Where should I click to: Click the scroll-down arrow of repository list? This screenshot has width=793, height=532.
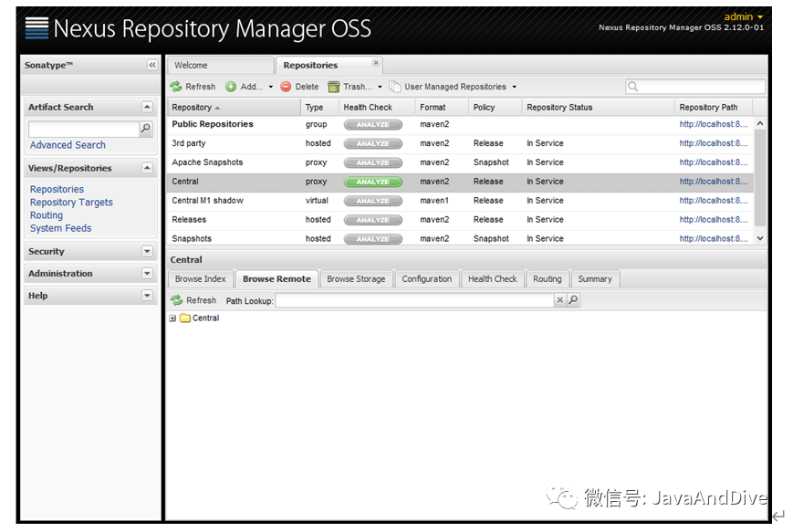click(x=760, y=238)
